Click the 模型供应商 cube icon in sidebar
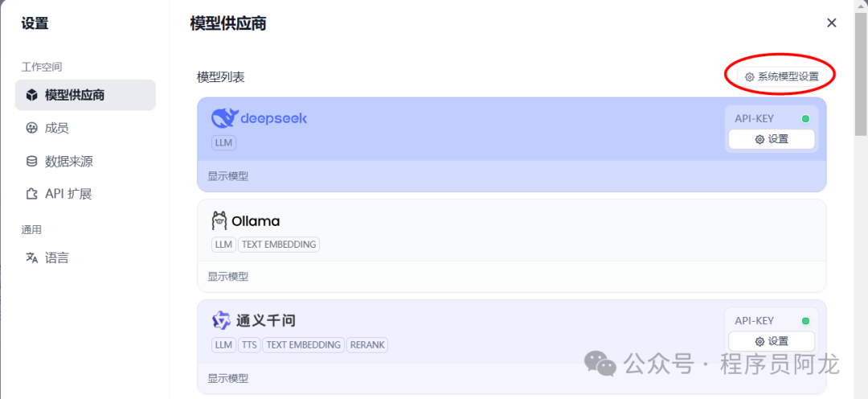 (32, 95)
